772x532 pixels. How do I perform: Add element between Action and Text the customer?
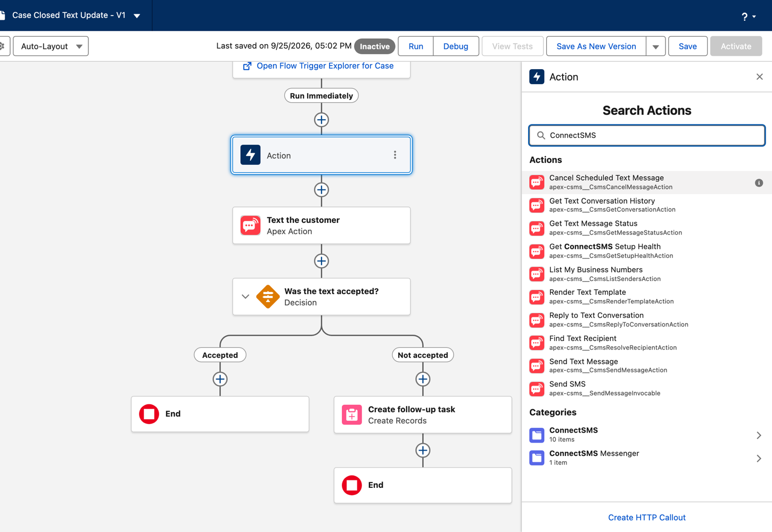tap(322, 190)
